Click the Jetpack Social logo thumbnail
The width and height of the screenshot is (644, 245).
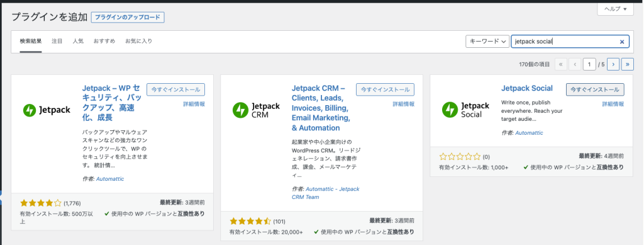click(466, 110)
